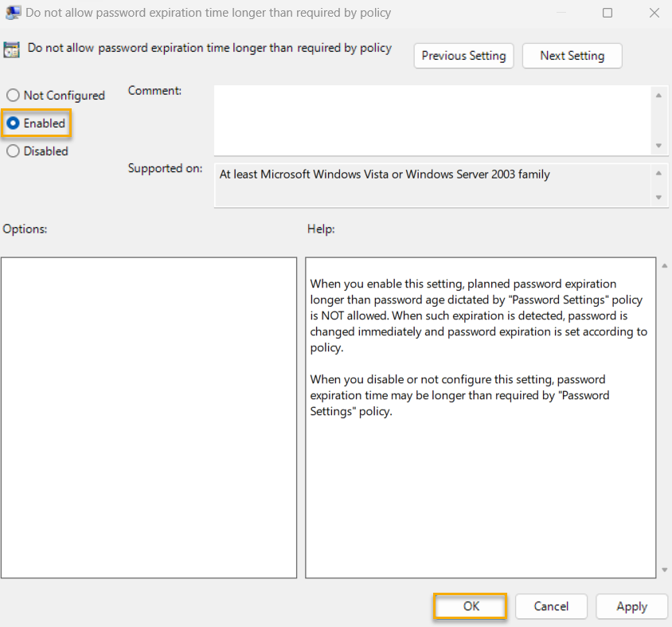
Task: Click inside the Comment text area
Action: point(434,120)
